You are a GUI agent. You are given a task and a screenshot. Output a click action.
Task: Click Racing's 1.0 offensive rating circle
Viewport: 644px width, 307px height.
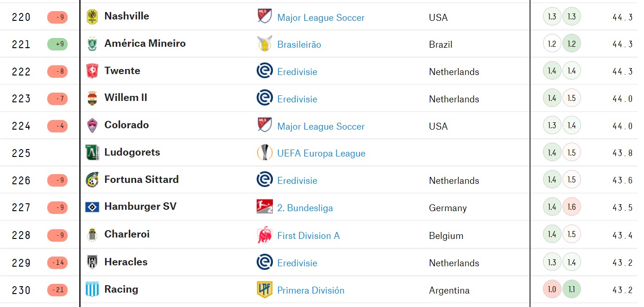tap(552, 289)
